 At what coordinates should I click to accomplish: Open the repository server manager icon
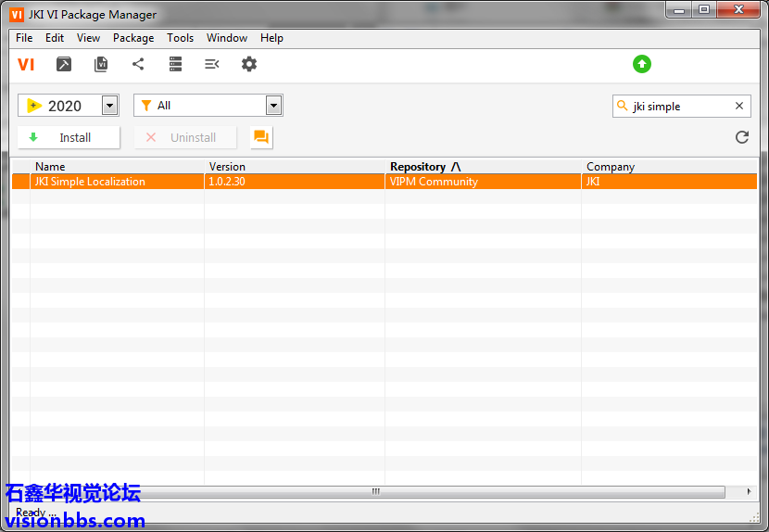pyautogui.click(x=175, y=64)
